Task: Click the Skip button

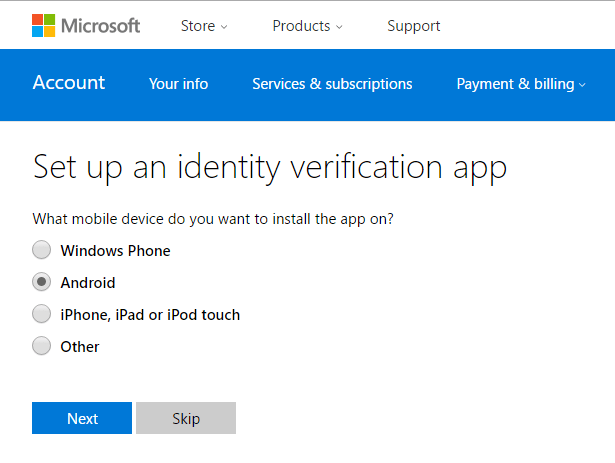Action: tap(186, 418)
